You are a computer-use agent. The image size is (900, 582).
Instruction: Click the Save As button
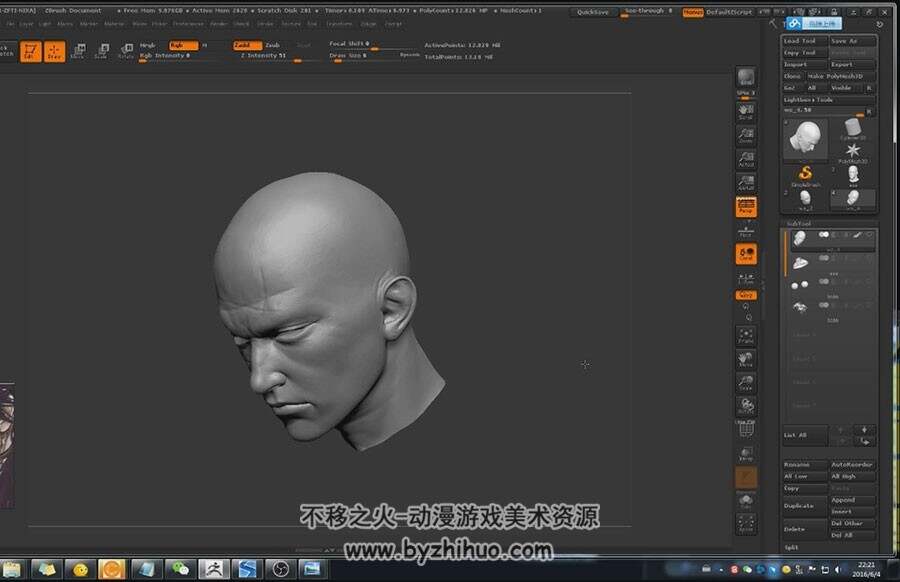pyautogui.click(x=853, y=41)
